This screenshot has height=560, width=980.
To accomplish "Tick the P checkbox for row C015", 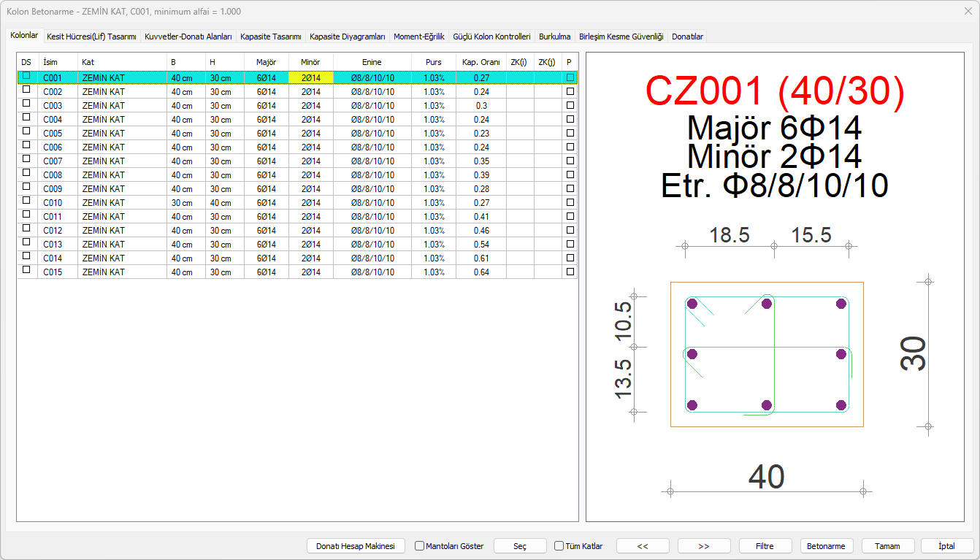I will pyautogui.click(x=570, y=272).
